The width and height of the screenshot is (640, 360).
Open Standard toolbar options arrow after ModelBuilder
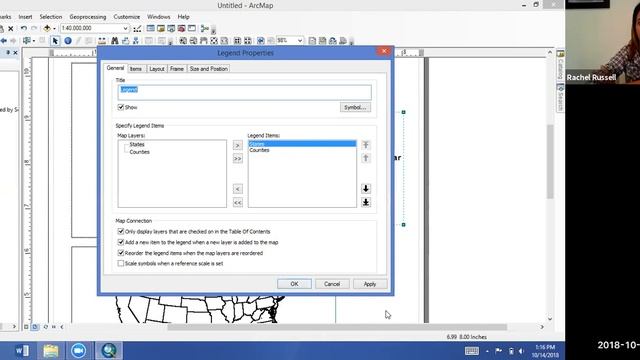tap(213, 30)
